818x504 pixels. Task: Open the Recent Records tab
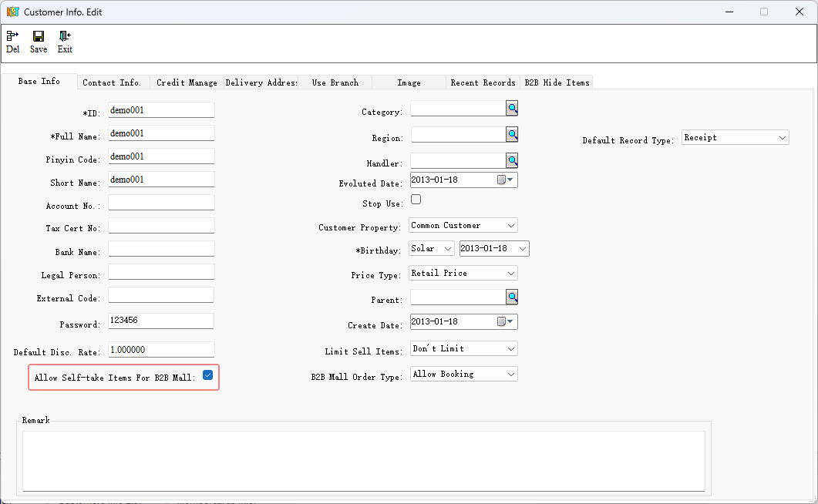(x=483, y=82)
